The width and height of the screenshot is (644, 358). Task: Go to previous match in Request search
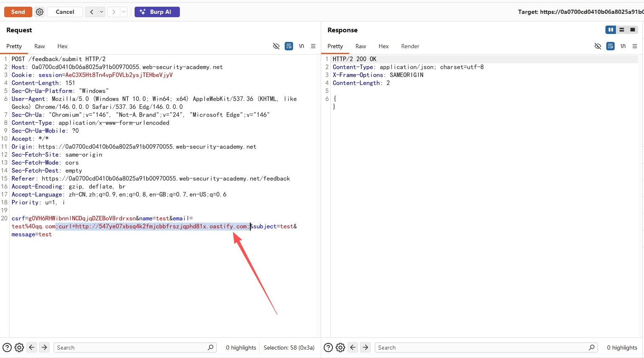pos(32,348)
